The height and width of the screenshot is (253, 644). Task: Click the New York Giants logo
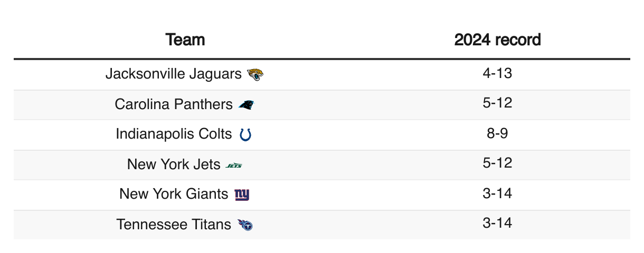(242, 195)
